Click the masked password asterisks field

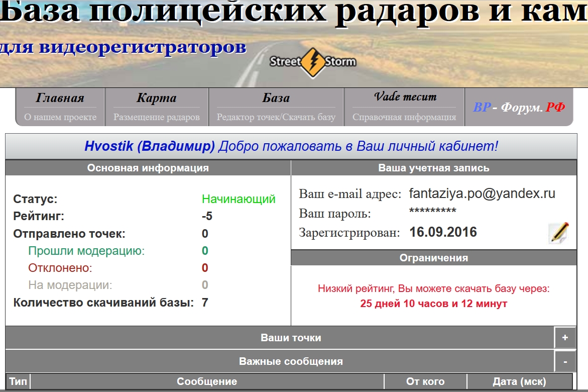[x=432, y=212]
